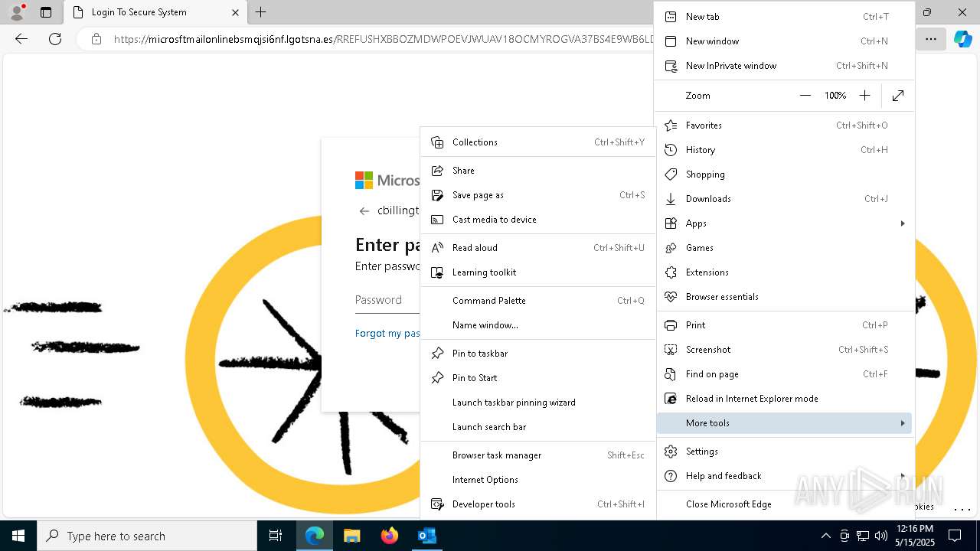The width and height of the screenshot is (980, 551).
Task: Choose Launch taskbar pinning wizard
Action: click(537, 403)
